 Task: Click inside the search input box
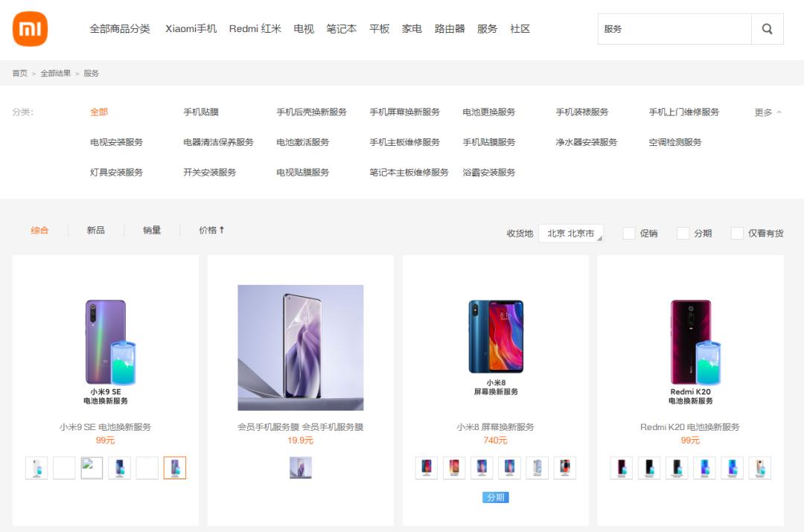point(670,28)
